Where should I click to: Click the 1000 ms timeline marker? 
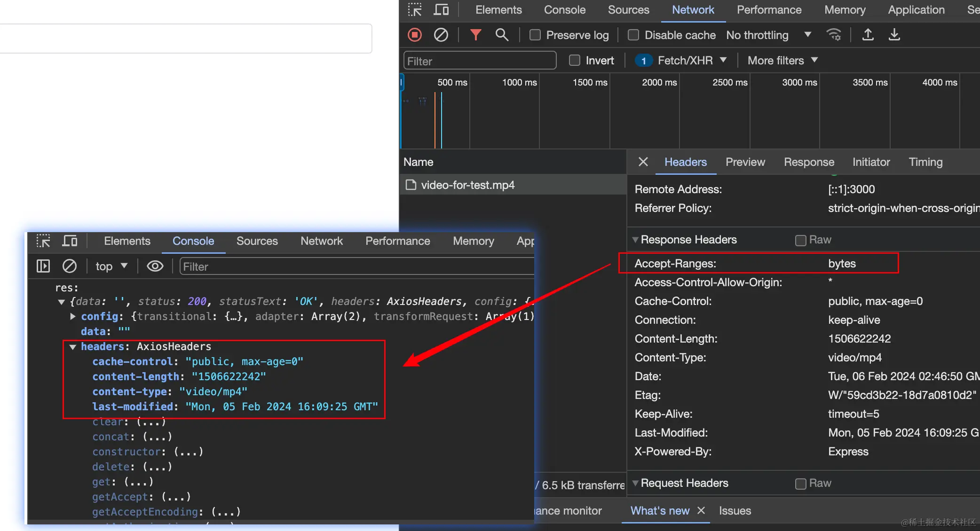[519, 82]
